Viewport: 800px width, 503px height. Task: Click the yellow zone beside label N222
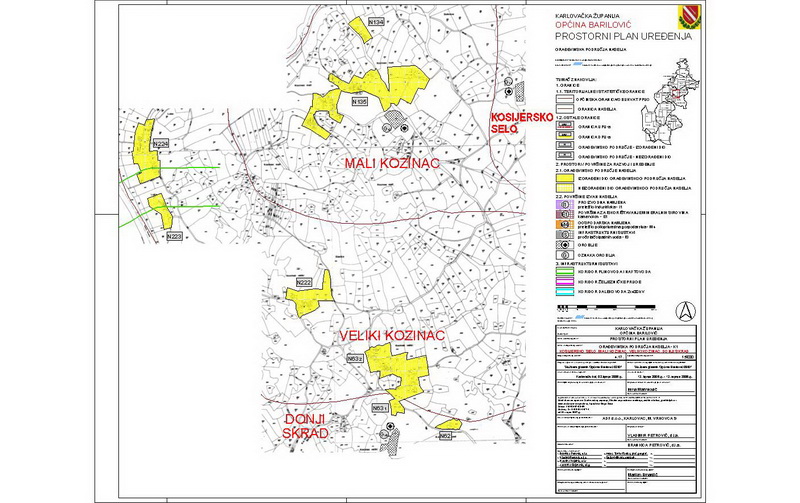point(309,296)
